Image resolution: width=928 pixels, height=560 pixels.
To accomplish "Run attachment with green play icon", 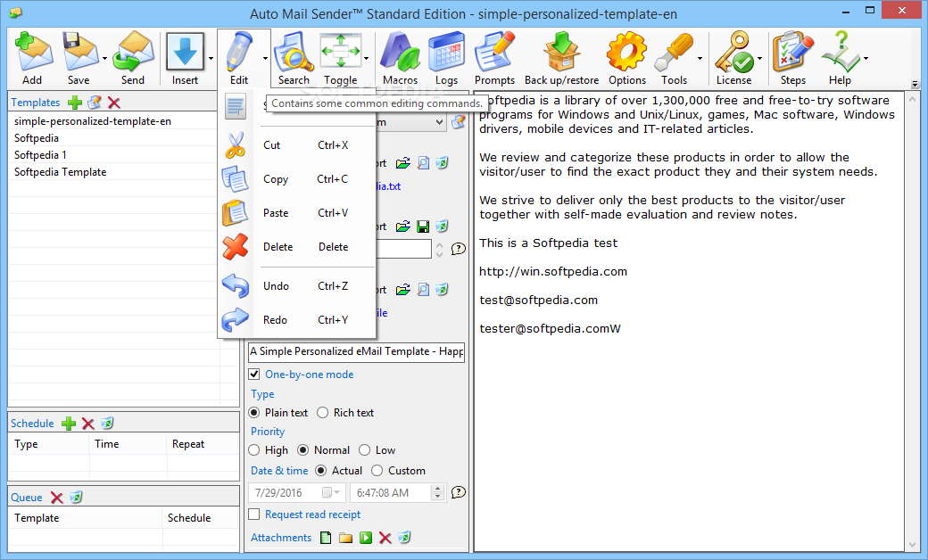I will pos(366,538).
